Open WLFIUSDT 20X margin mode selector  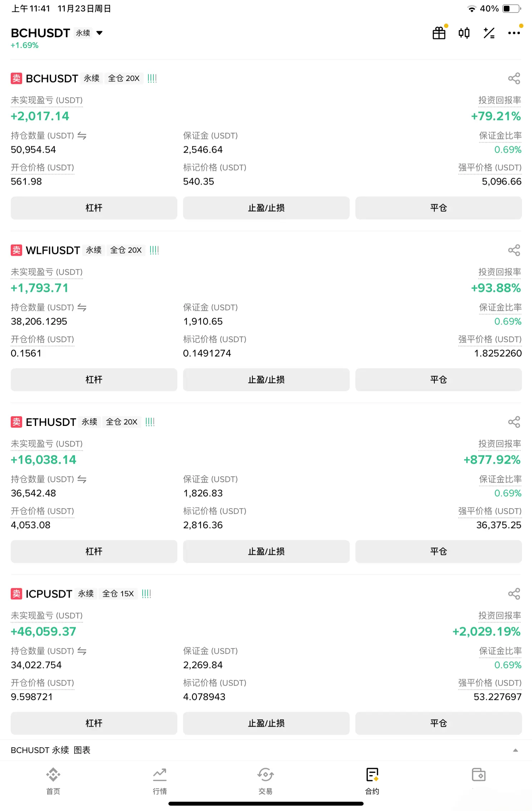(x=126, y=250)
